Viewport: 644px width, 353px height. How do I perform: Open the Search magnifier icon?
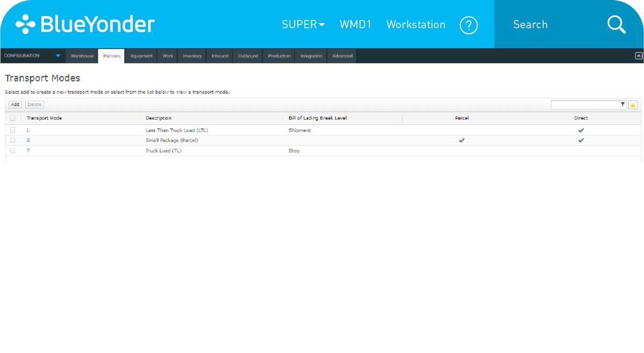(x=616, y=24)
